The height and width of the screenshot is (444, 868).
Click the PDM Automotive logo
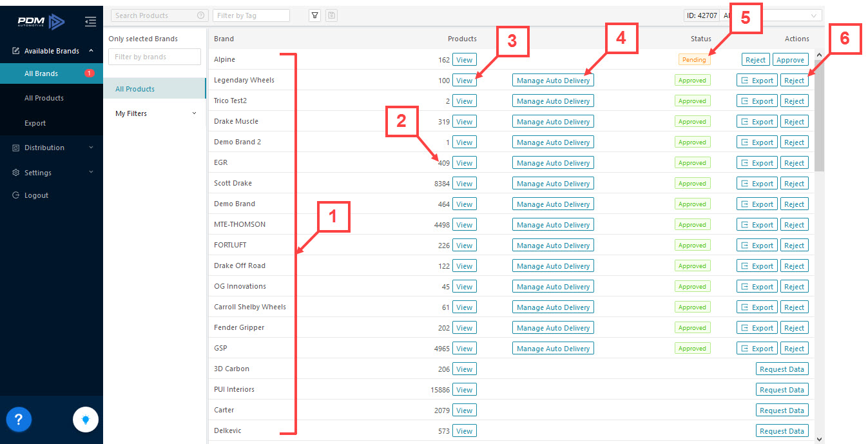(x=41, y=22)
